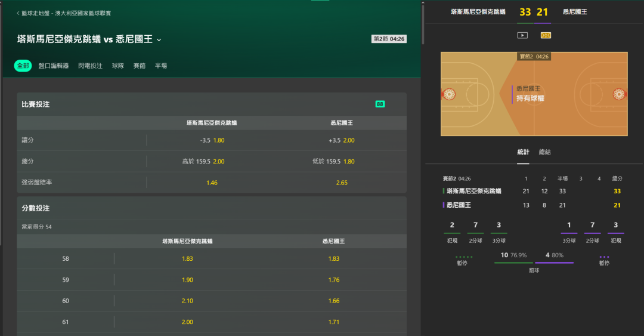Click Tasmania 2.10 odds in row 60
644x336 pixels.
[x=187, y=301]
